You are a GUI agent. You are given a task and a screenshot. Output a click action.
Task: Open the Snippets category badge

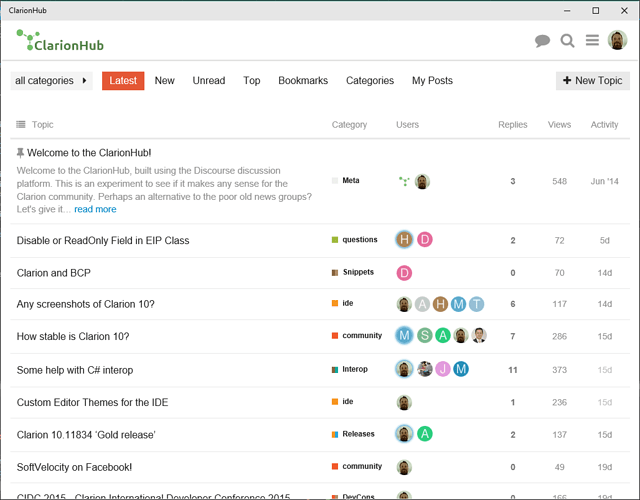353,272
